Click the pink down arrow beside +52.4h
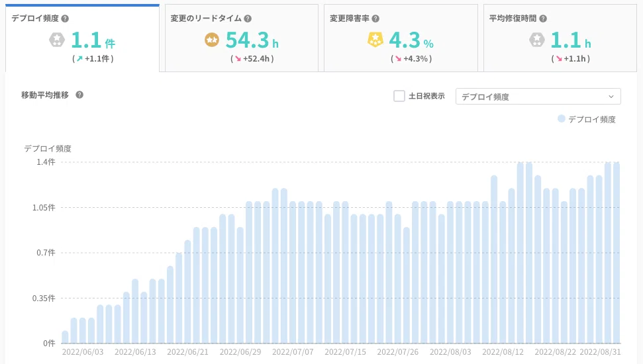 coord(238,59)
